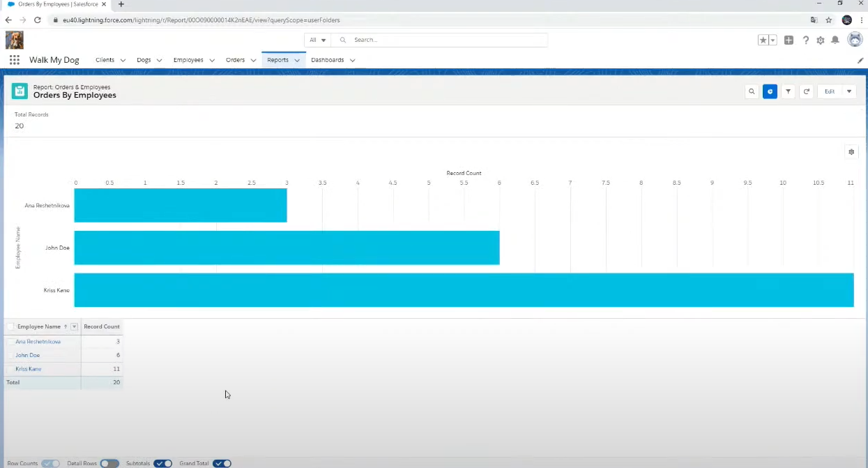Image resolution: width=868 pixels, height=468 pixels.
Task: Open Chrome profile avatar
Action: 847,20
